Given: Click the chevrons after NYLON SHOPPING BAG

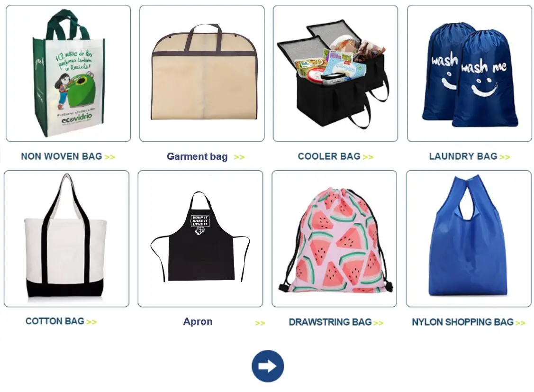Looking at the screenshot, I should pyautogui.click(x=520, y=323).
